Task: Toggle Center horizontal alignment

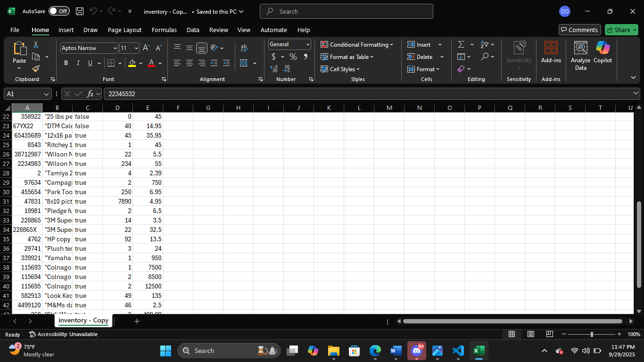Action: tap(190, 63)
